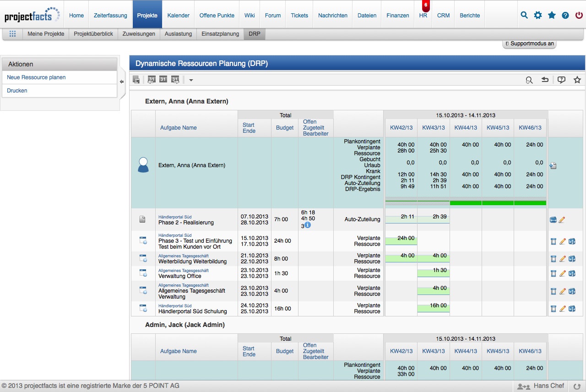The width and height of the screenshot is (586, 392).
Task: Click the KW45/13 header in Jack Admin table
Action: click(x=498, y=351)
